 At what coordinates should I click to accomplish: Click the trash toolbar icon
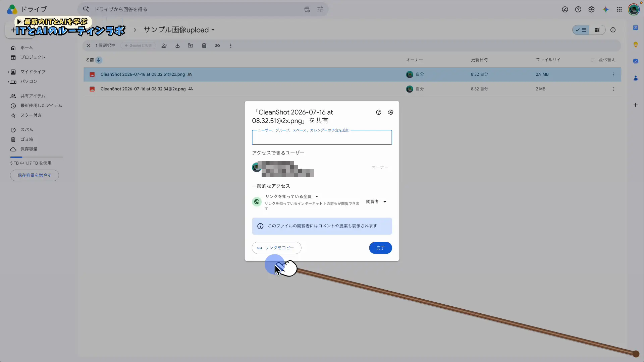coord(204,46)
